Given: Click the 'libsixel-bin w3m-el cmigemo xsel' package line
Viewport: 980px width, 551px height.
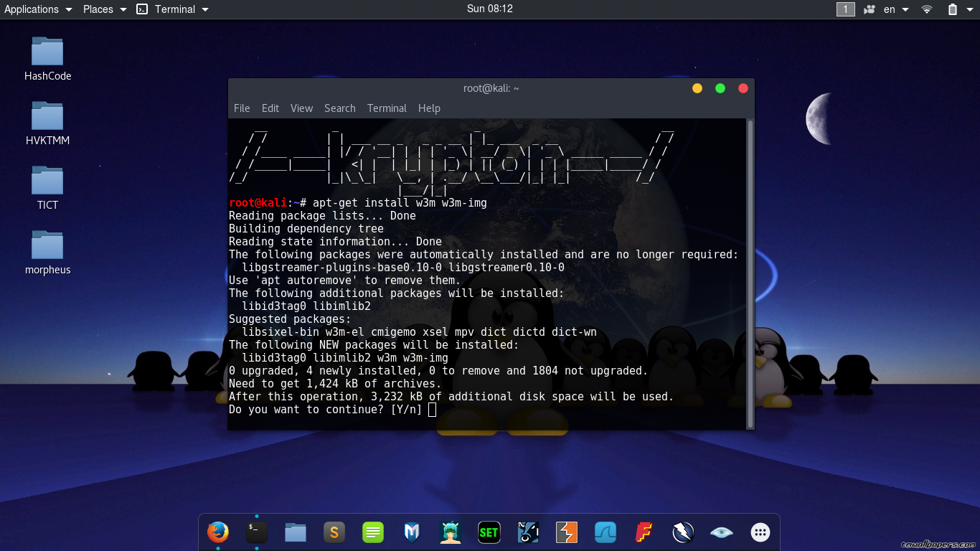Looking at the screenshot, I should tap(419, 332).
